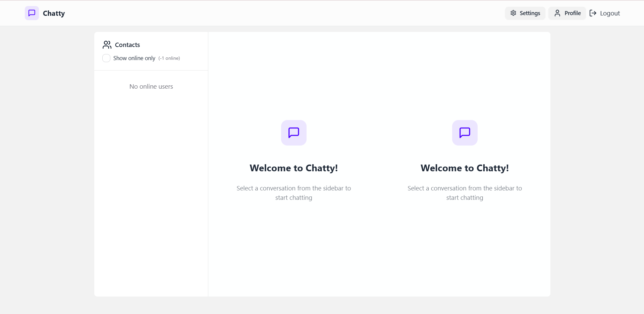
Task: Click the Settings gear icon
Action: point(513,13)
